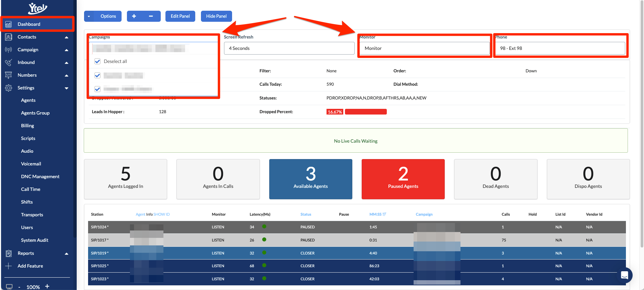644x290 pixels.
Task: Click LISTEN for station SIP/1023
Action: (x=218, y=279)
